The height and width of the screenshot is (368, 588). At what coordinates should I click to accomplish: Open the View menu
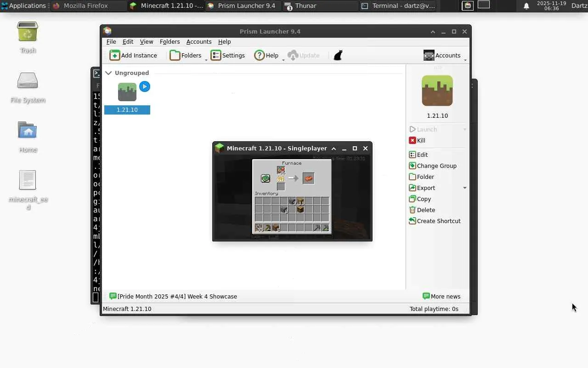tap(147, 41)
